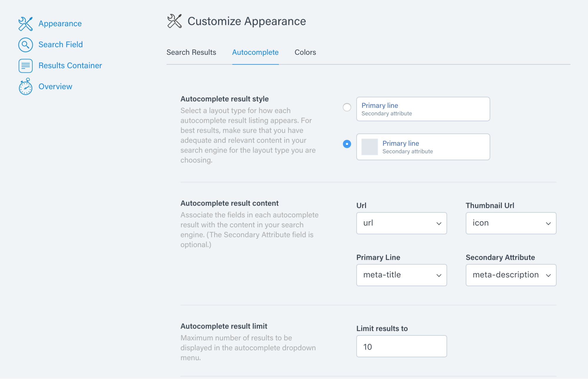
Task: Click the Limit results to input field
Action: pos(402,346)
